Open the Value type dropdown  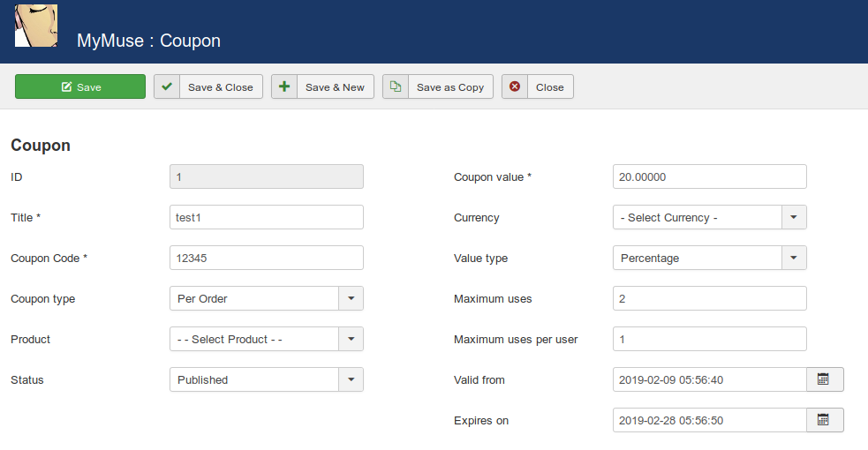point(710,258)
